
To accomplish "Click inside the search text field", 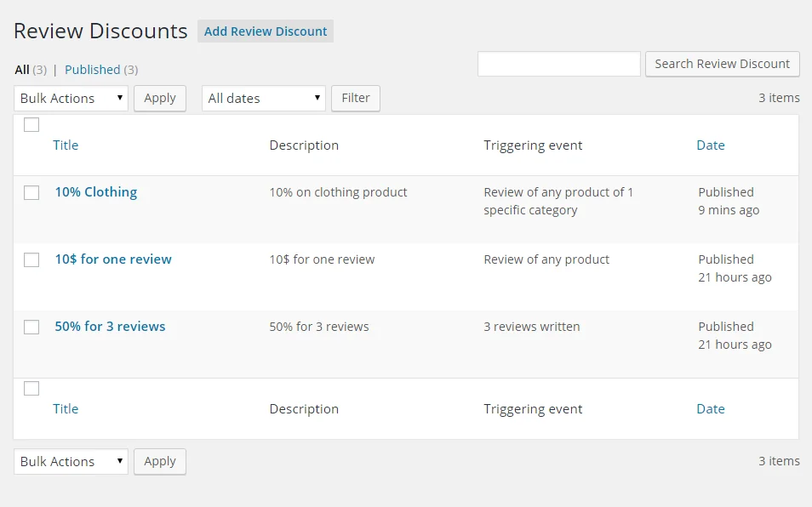I will click(558, 64).
